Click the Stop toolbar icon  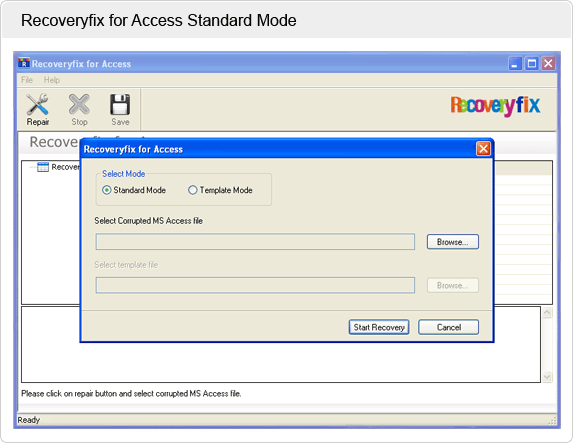(79, 105)
